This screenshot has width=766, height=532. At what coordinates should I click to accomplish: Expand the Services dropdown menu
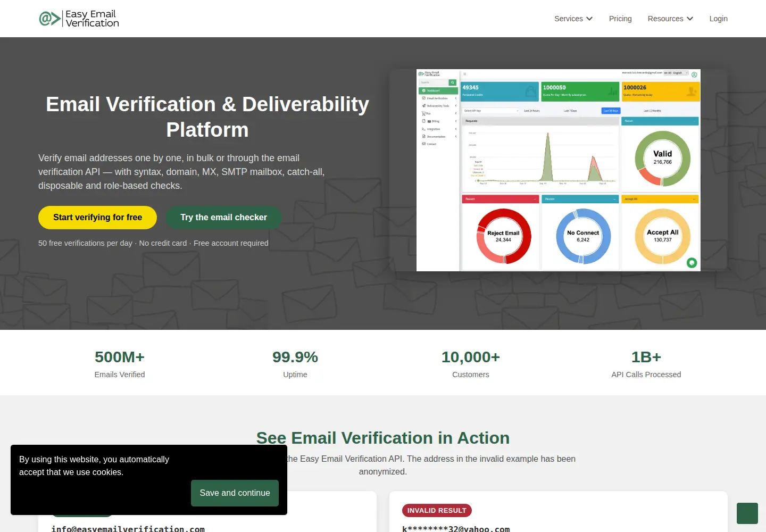pos(573,19)
